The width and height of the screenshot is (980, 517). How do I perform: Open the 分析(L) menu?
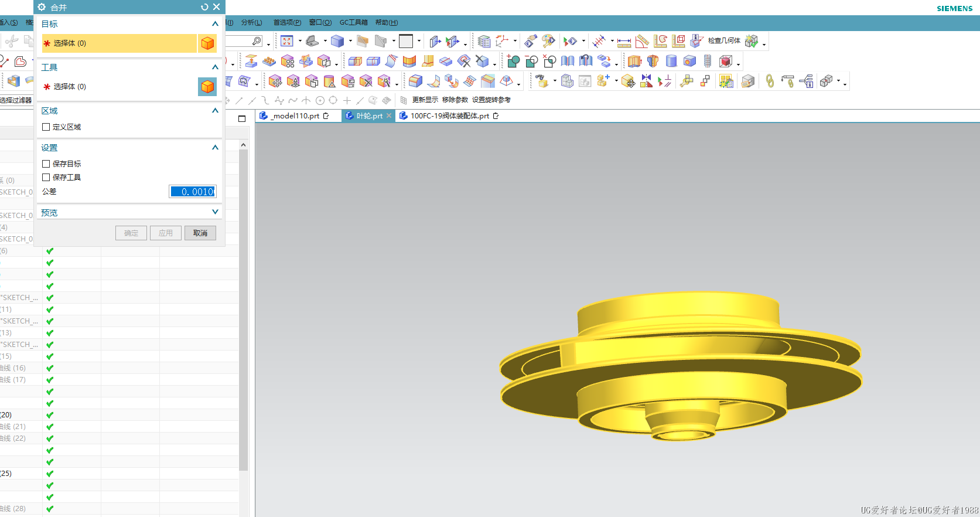(x=252, y=22)
